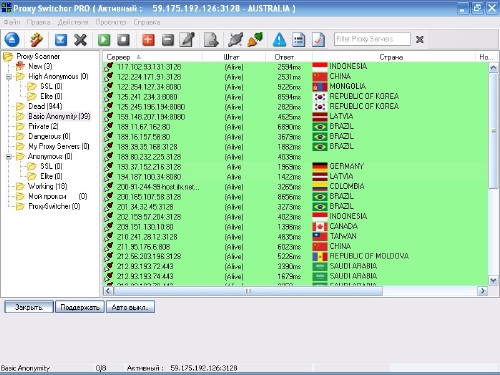The image size is (500, 375).
Task: Click the chart page toolbar icon
Action: point(318,40)
